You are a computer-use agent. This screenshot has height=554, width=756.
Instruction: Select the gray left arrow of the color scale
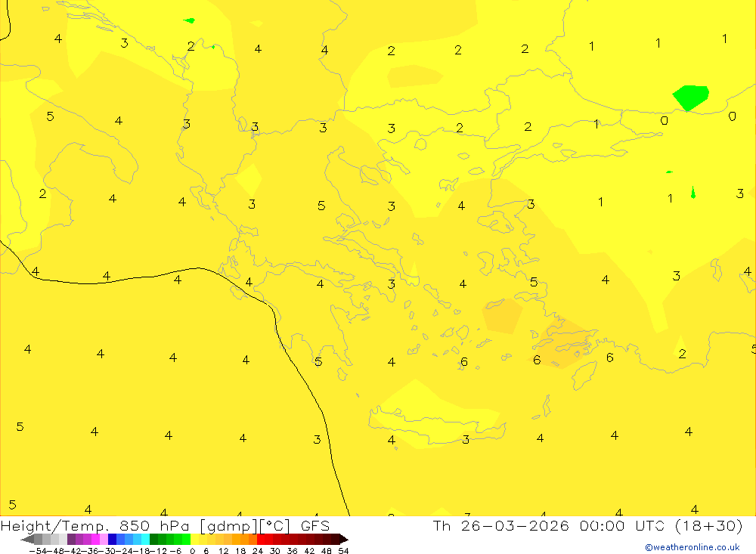pyautogui.click(x=27, y=540)
